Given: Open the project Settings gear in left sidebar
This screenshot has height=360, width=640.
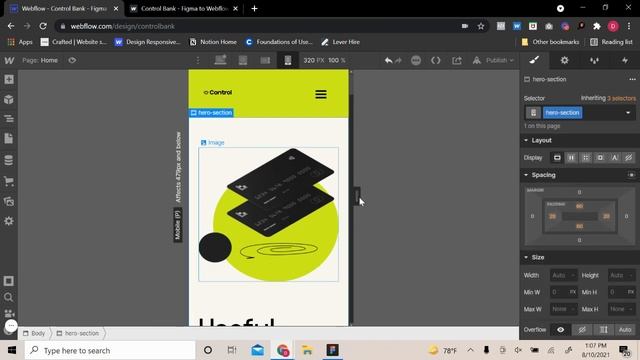Looking at the screenshot, I should click(9, 221).
